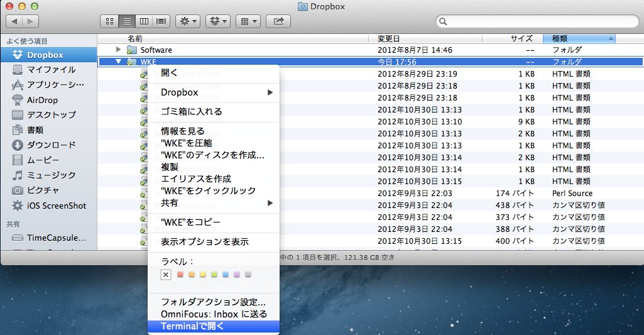The width and height of the screenshot is (644, 335).
Task: Switch to icon view
Action: click(110, 21)
